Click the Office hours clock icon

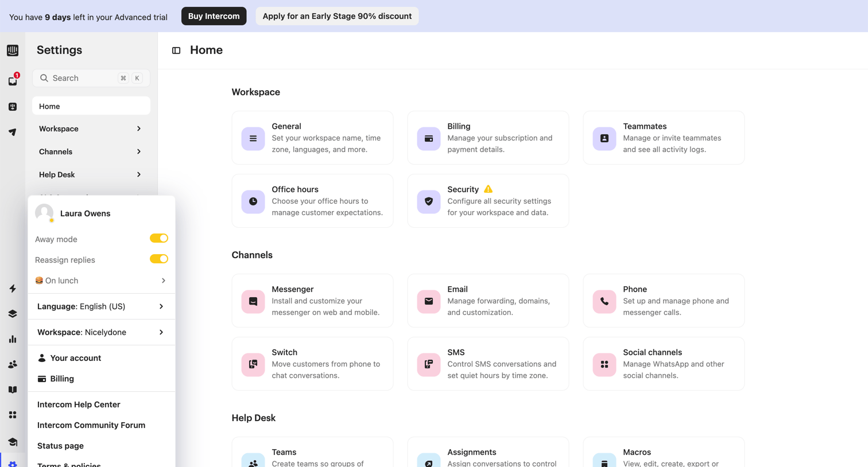click(x=253, y=201)
